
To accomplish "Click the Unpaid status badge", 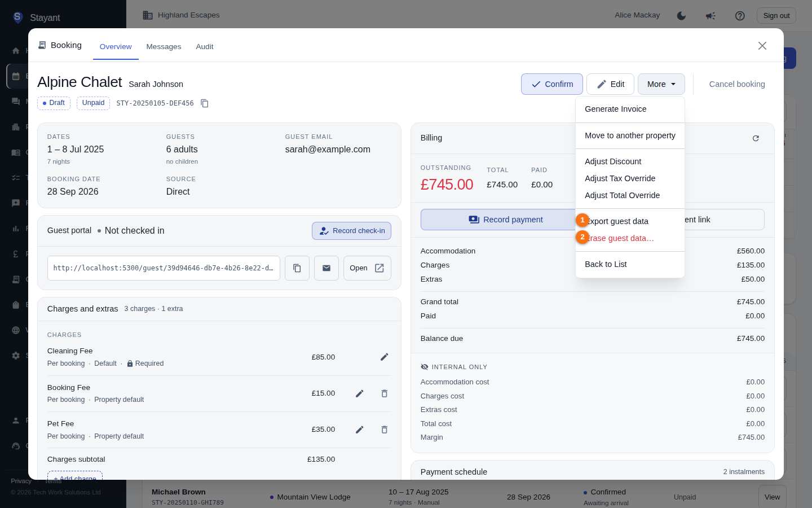I will coord(93,103).
